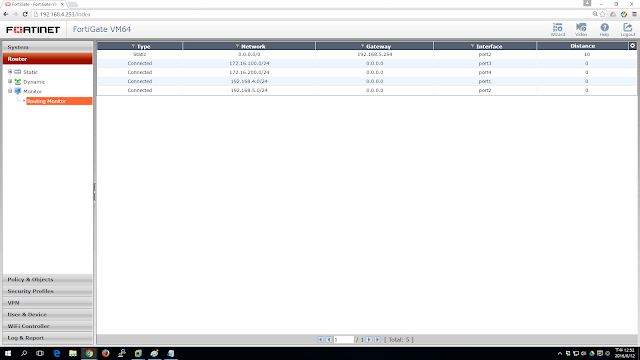Open Firefox from taskbar

[x=105, y=353]
